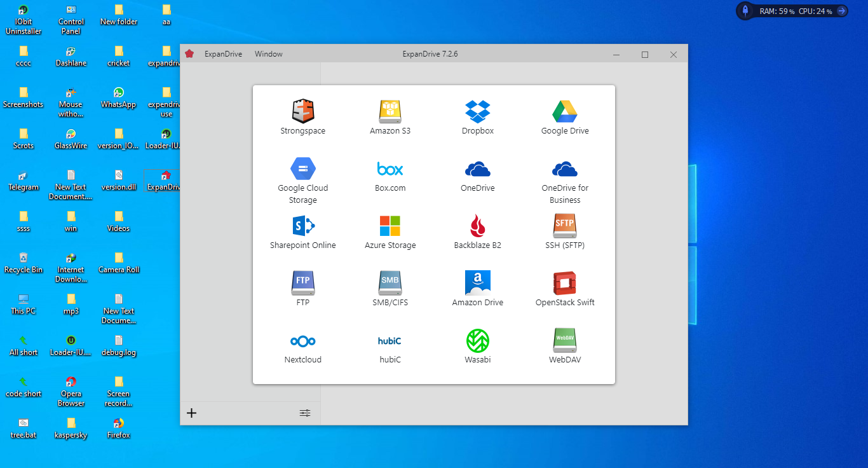Screen dimensions: 868x468
Task: Open the Sharepoint Online option
Action: pyautogui.click(x=302, y=232)
